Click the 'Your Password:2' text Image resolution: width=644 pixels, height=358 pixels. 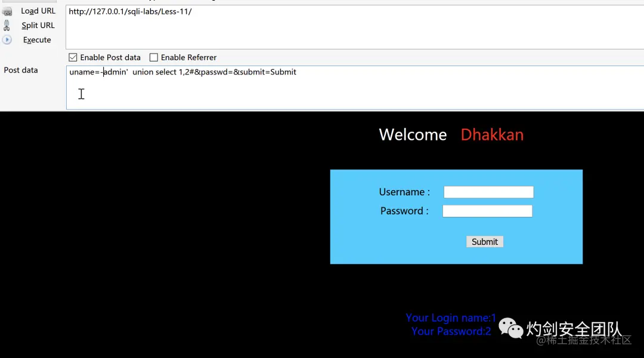tap(451, 331)
